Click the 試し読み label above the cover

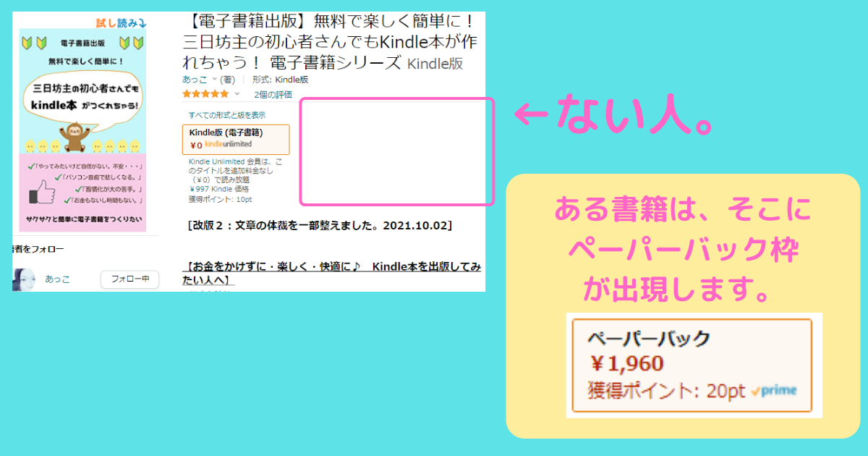click(x=122, y=22)
